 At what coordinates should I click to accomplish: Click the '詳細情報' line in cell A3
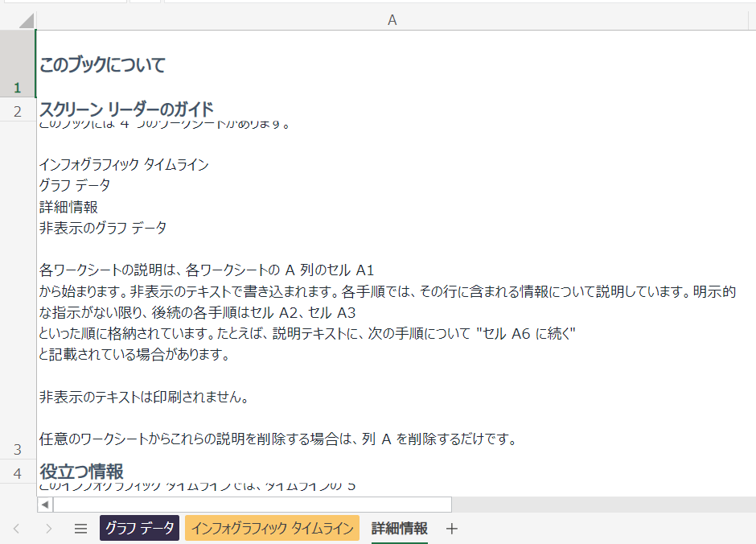68,207
